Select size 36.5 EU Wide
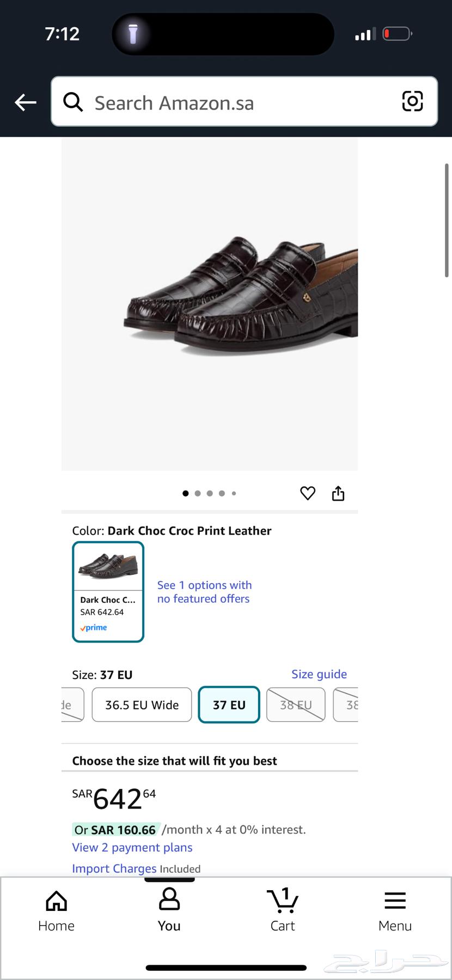 coord(142,705)
